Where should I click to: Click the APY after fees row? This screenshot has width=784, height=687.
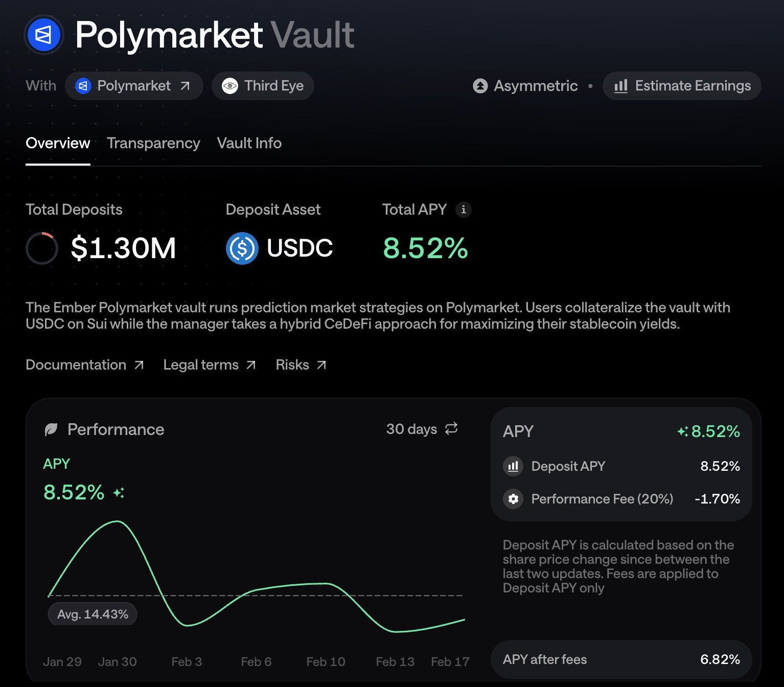point(621,659)
